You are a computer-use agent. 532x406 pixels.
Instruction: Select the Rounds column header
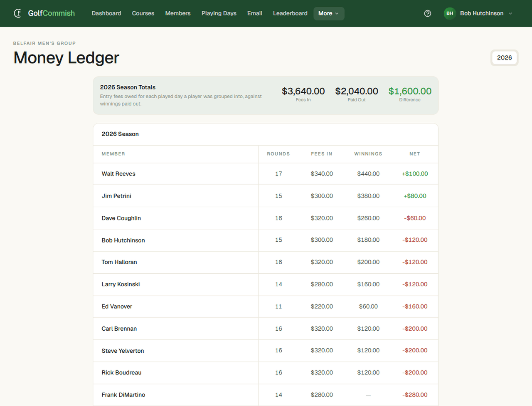click(278, 154)
